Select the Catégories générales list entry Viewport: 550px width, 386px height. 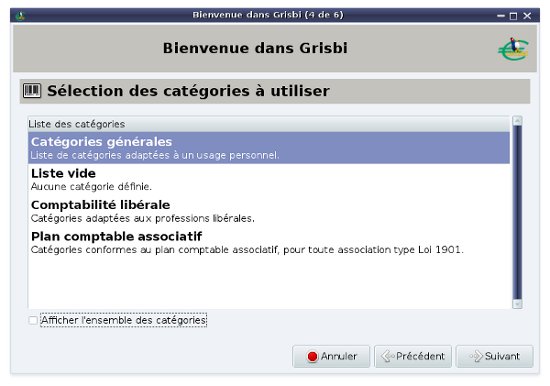tap(269, 148)
